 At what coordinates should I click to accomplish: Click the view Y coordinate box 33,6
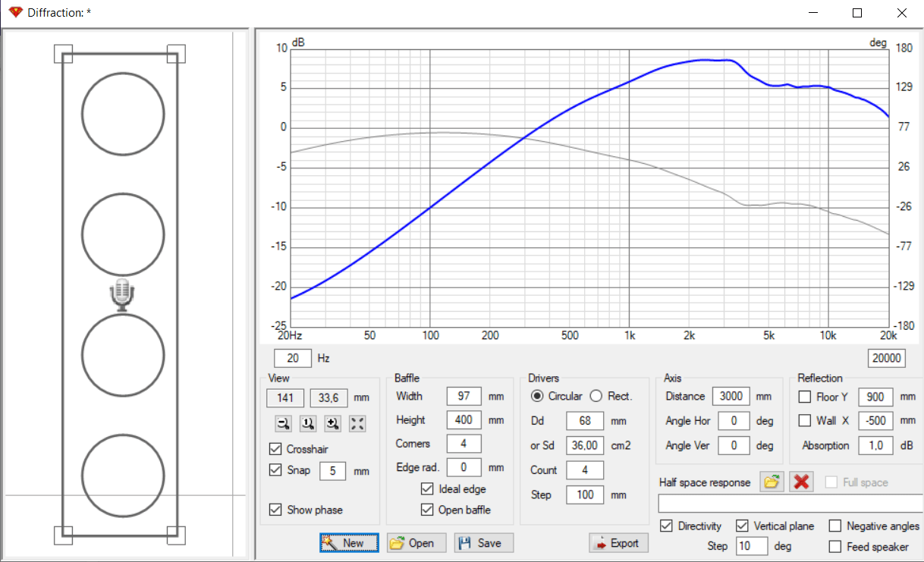pos(329,397)
